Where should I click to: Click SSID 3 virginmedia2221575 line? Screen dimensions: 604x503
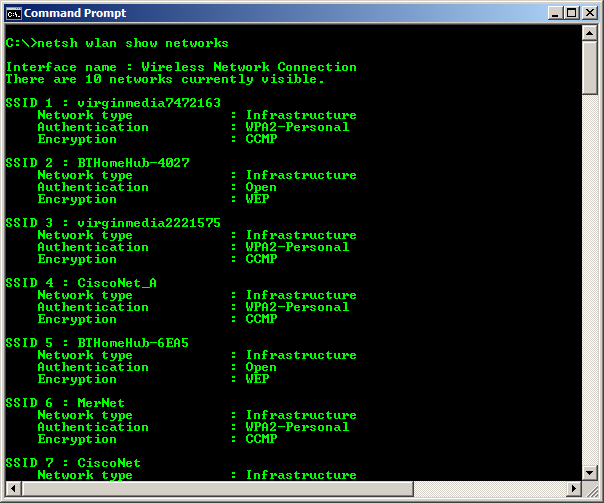coord(113,223)
